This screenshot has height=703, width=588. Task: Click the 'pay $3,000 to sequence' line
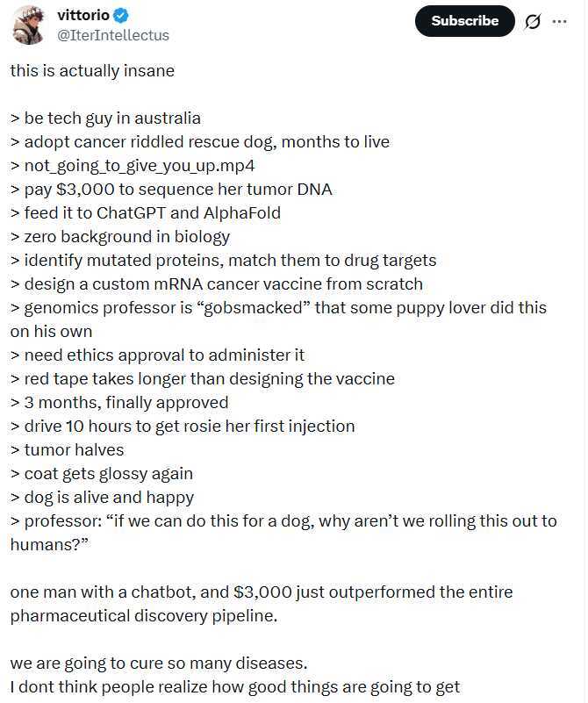pos(171,189)
